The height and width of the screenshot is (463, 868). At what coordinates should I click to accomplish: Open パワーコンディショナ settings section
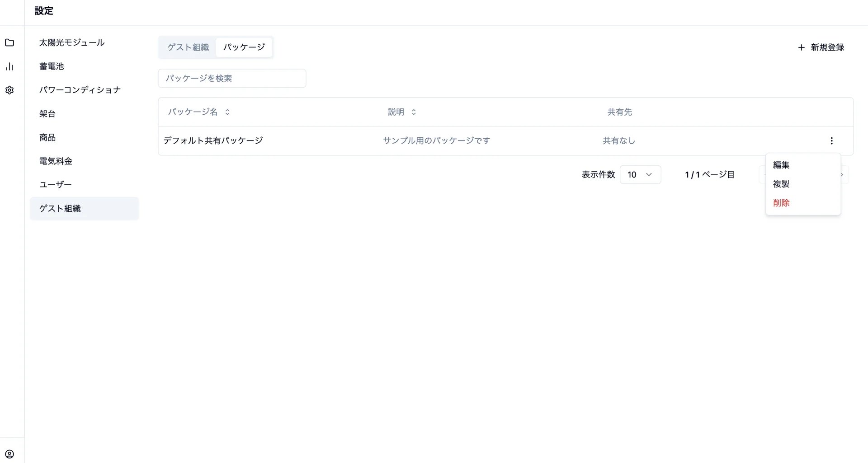(x=84, y=90)
